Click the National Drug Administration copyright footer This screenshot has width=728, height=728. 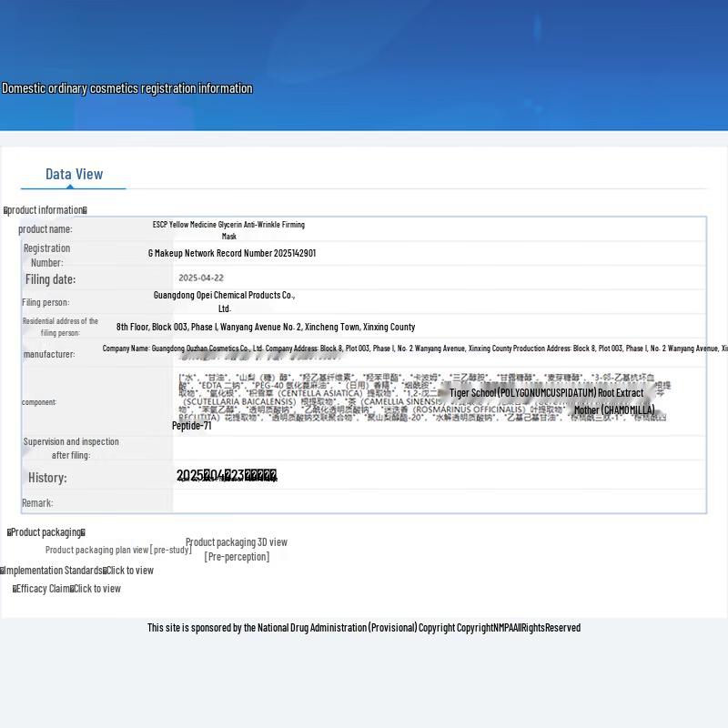pyautogui.click(x=364, y=628)
